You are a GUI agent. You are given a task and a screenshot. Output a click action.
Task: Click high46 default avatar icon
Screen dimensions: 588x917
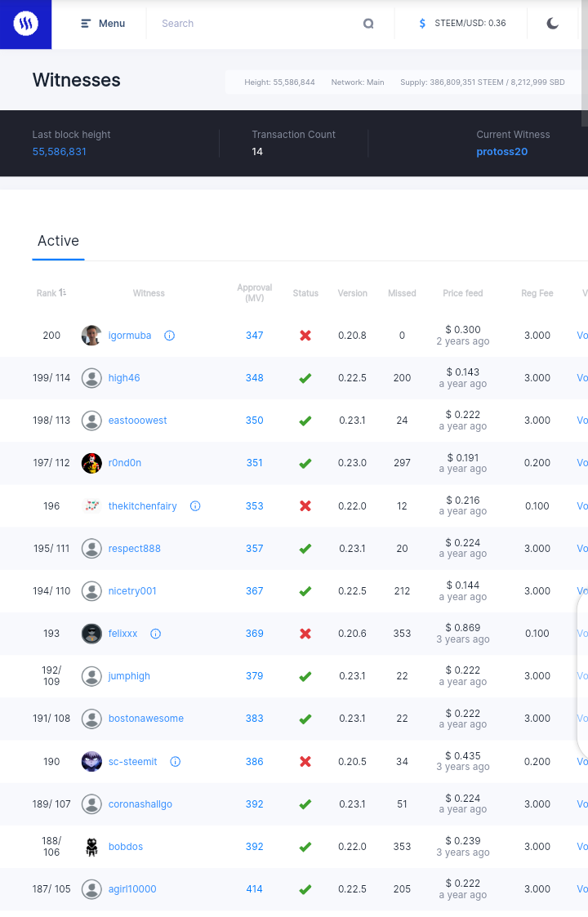91,378
